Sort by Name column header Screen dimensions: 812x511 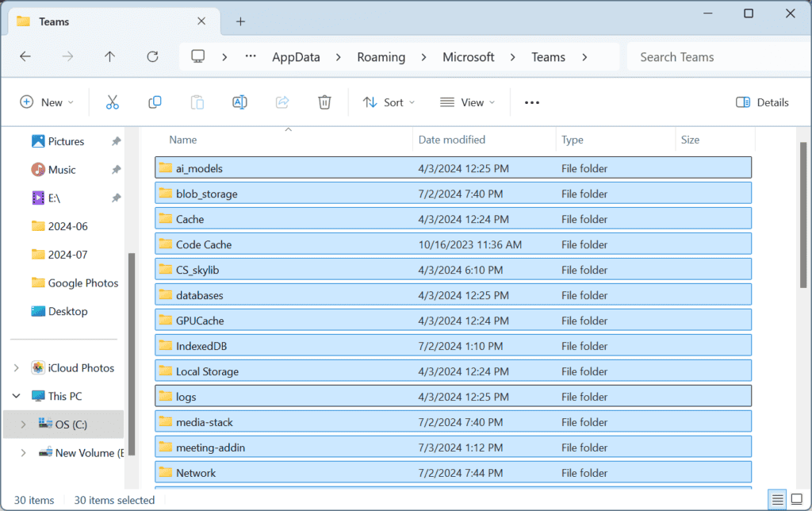tap(183, 140)
